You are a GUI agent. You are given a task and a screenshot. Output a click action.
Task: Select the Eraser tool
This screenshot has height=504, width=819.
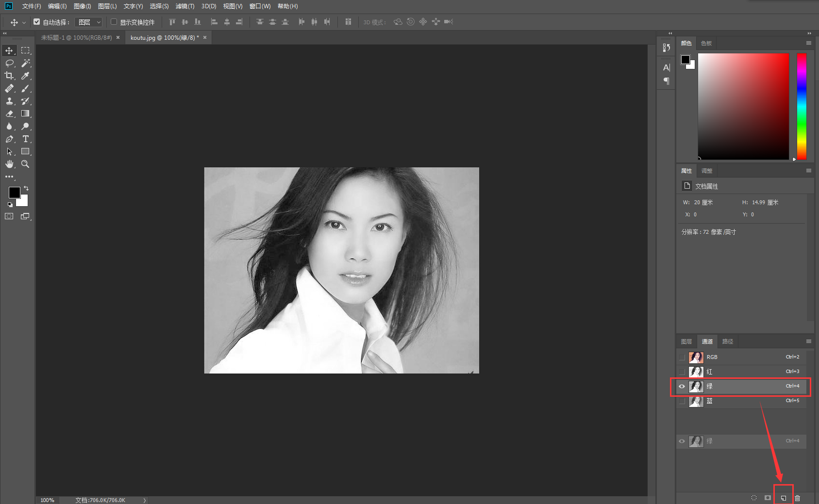click(9, 114)
